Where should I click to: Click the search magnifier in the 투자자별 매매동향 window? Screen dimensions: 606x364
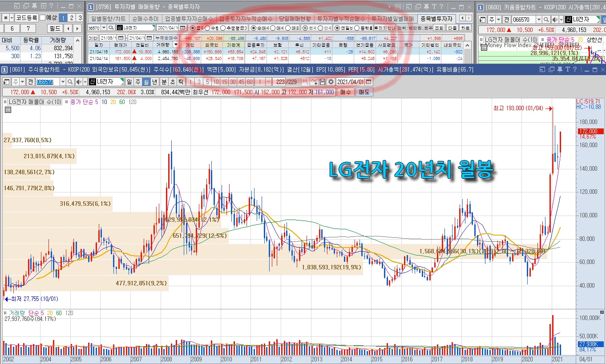[x=111, y=28]
